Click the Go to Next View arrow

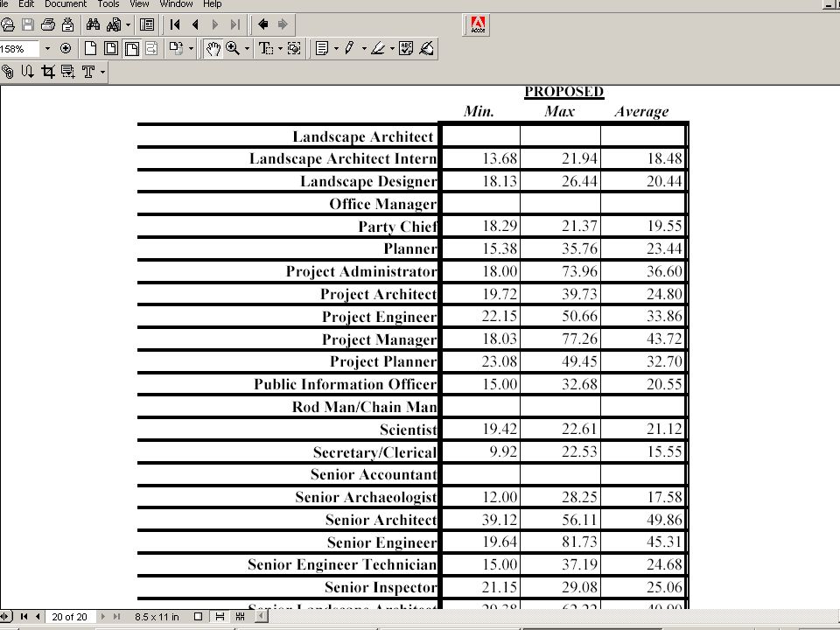(x=283, y=24)
